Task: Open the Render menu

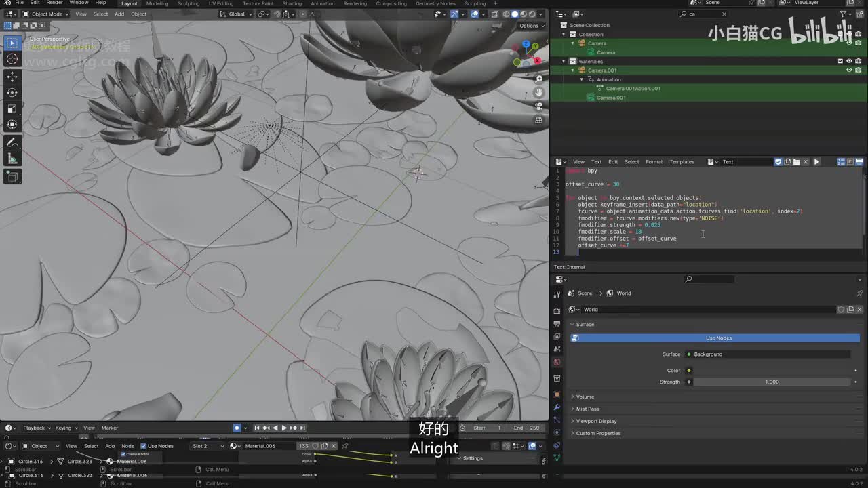Action: tap(54, 3)
